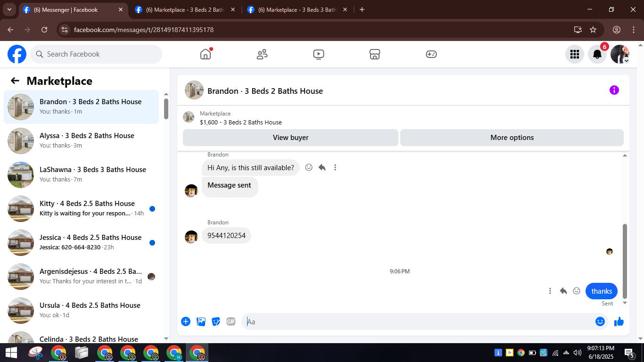The width and height of the screenshot is (644, 362).
Task: Reply to the 'thanks' message
Action: 563,291
